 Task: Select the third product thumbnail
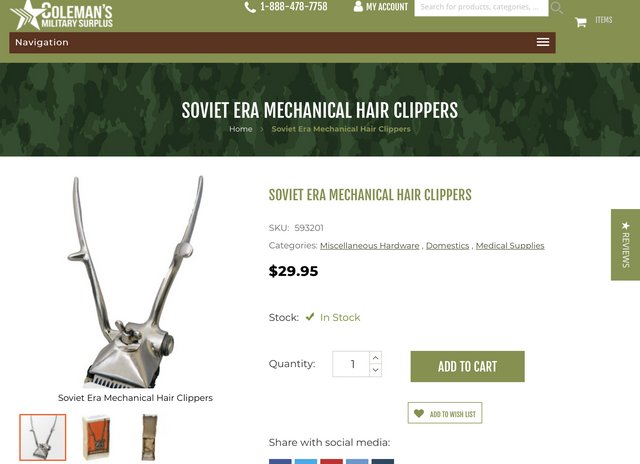click(149, 437)
